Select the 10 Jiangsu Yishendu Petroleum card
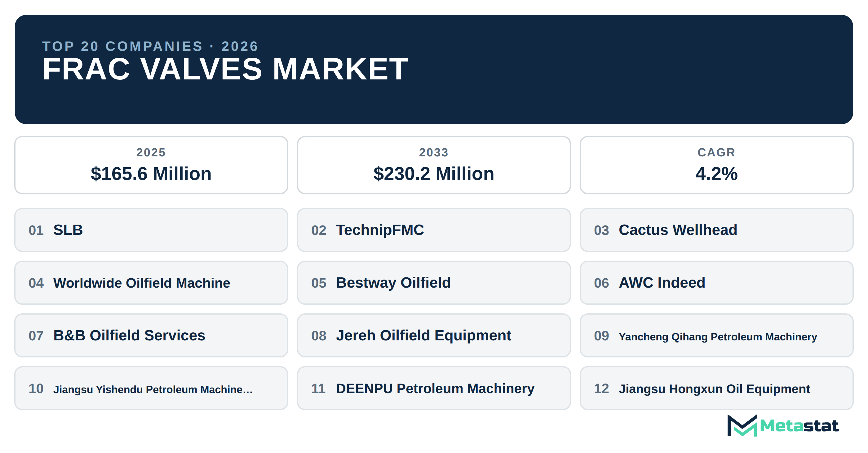This screenshot has height=453, width=868. pyautogui.click(x=151, y=388)
